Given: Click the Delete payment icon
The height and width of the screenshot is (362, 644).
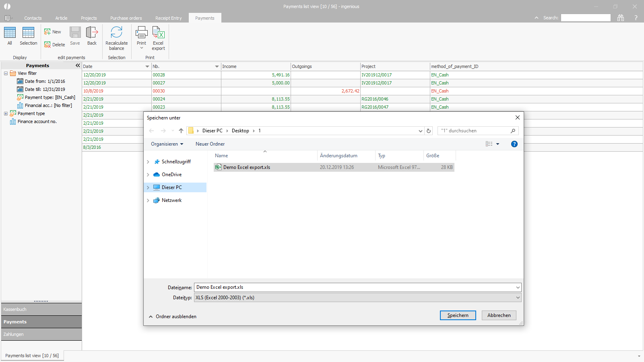Looking at the screenshot, I should click(48, 45).
